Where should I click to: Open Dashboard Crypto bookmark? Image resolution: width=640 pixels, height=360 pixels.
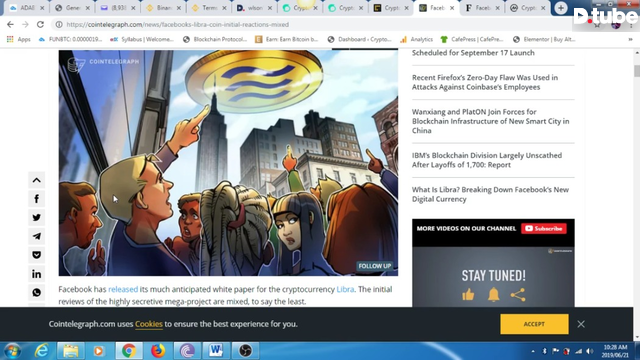tap(360, 40)
